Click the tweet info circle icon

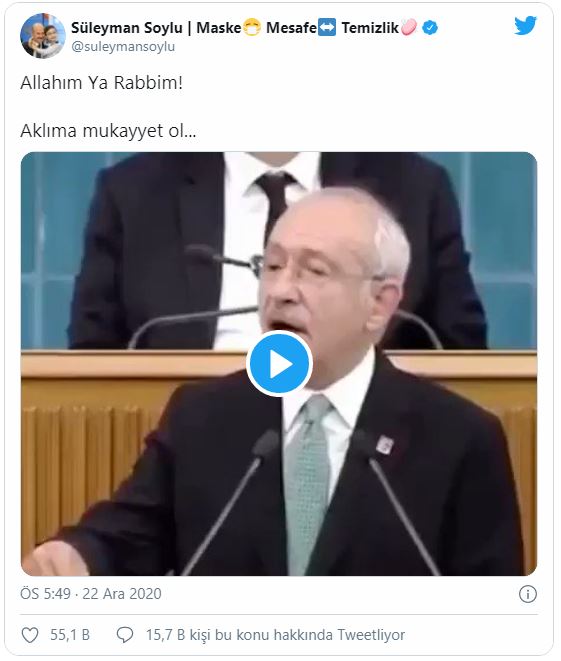pyautogui.click(x=528, y=594)
